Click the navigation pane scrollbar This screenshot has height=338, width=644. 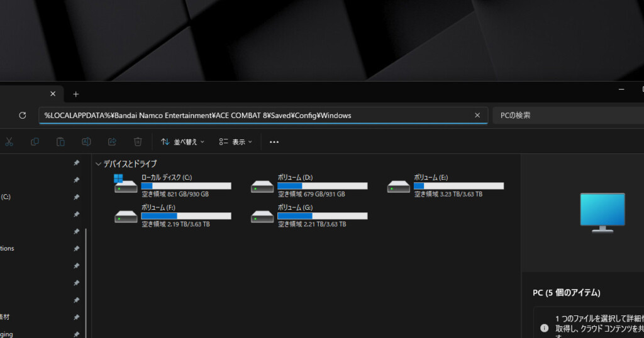pyautogui.click(x=86, y=283)
